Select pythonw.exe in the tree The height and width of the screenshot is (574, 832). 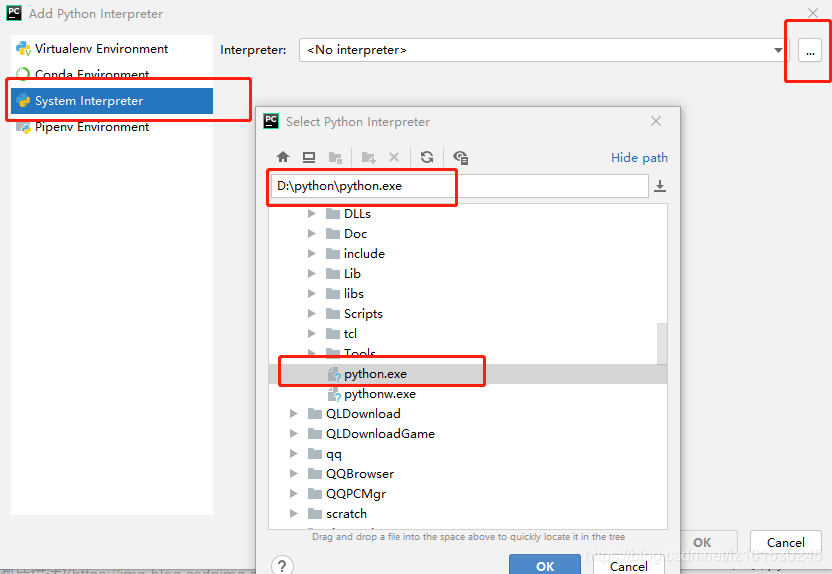[468, 394]
